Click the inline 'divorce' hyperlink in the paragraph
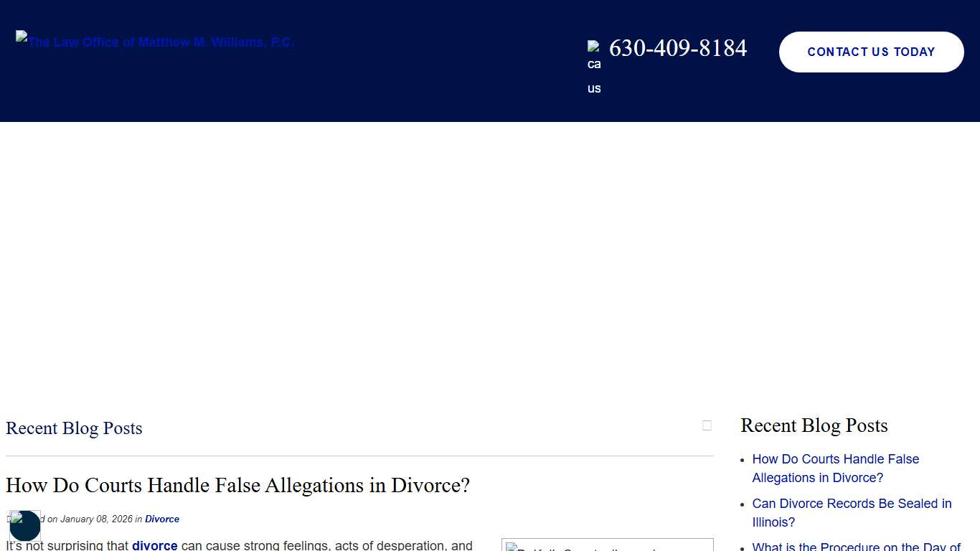 coord(155,545)
